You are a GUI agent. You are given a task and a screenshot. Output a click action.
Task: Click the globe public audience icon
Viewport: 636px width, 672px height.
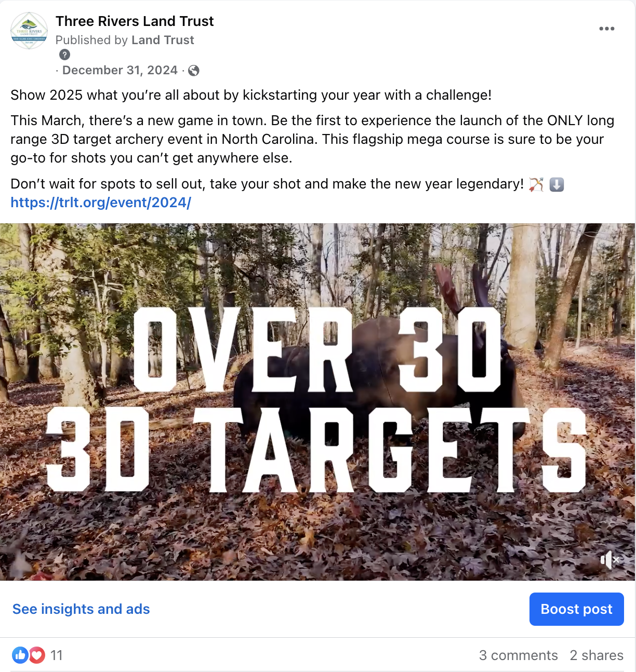(x=194, y=71)
